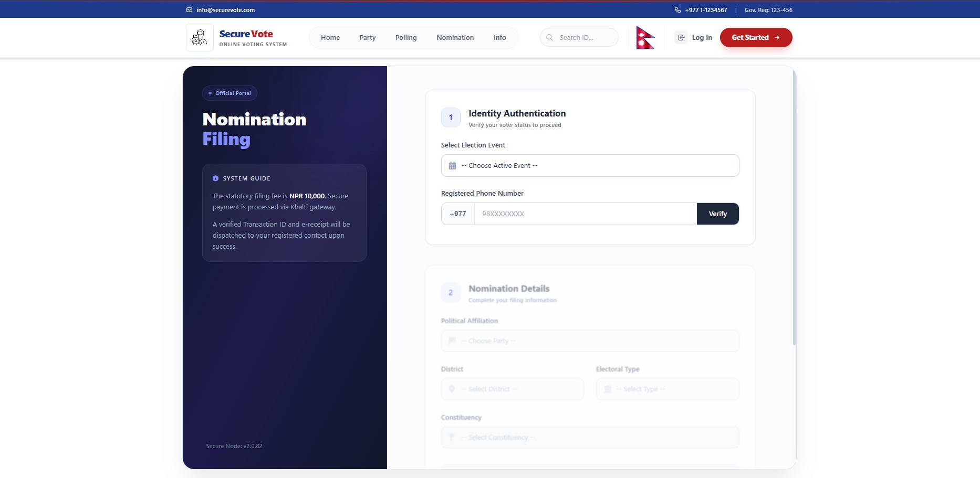
Task: Expand the Select District dropdown
Action: pos(512,389)
